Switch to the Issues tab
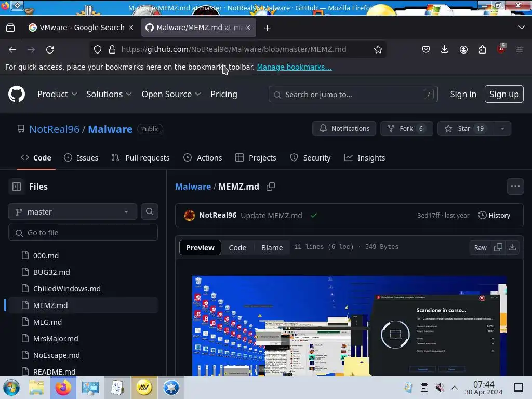Image resolution: width=532 pixels, height=399 pixels. (x=81, y=158)
